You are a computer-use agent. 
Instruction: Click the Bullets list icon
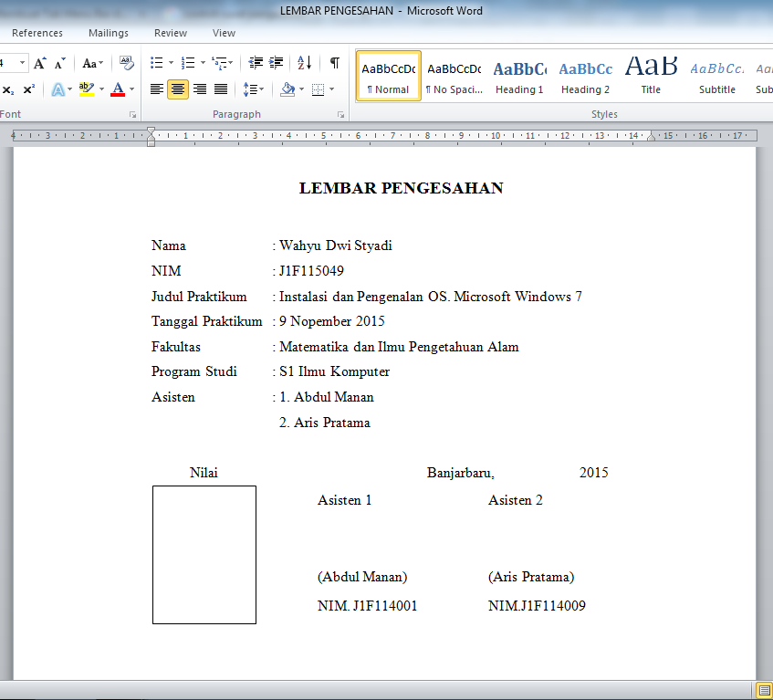click(x=157, y=63)
